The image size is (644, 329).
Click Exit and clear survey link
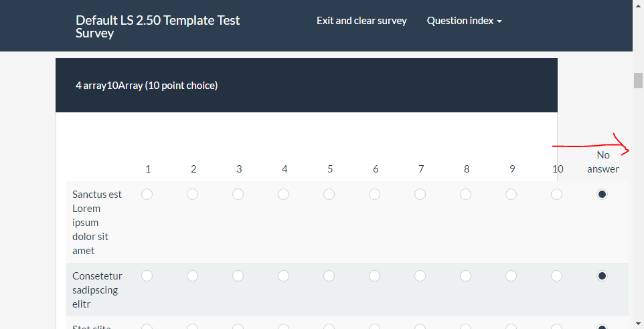coord(361,21)
